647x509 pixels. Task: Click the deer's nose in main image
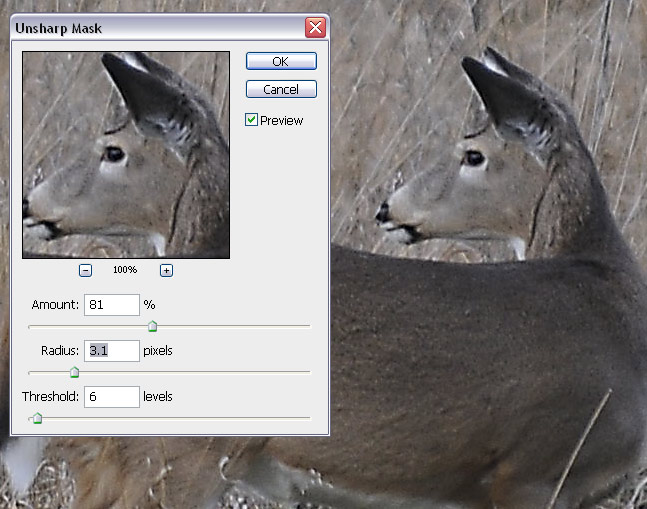[382, 212]
